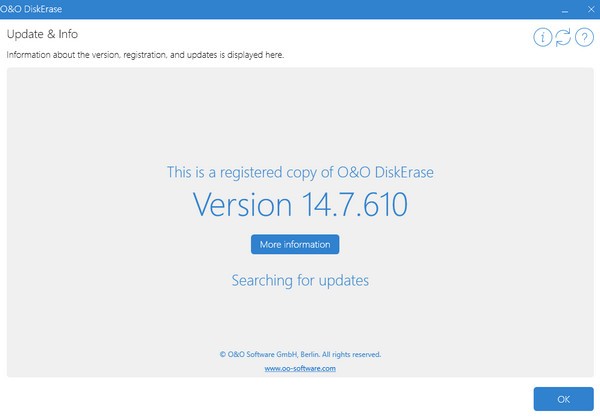This screenshot has height=419, width=600.
Task: Open the info icon in header
Action: click(543, 37)
